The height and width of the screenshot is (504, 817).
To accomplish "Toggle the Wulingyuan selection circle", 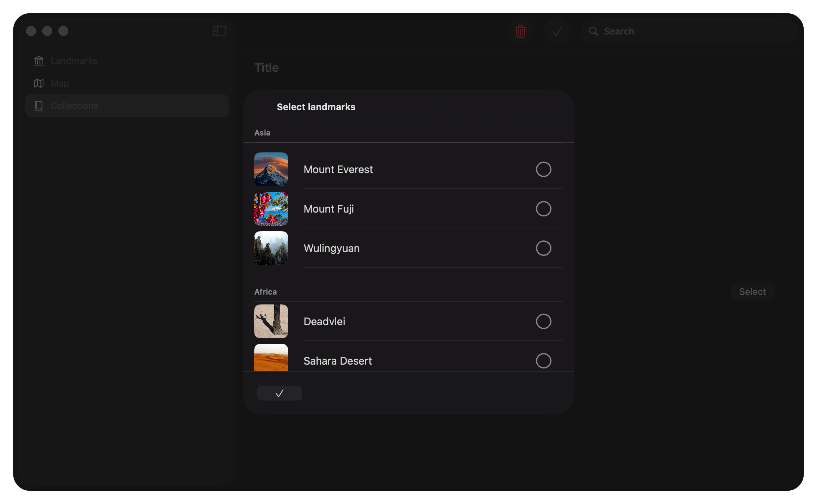I will pos(543,248).
